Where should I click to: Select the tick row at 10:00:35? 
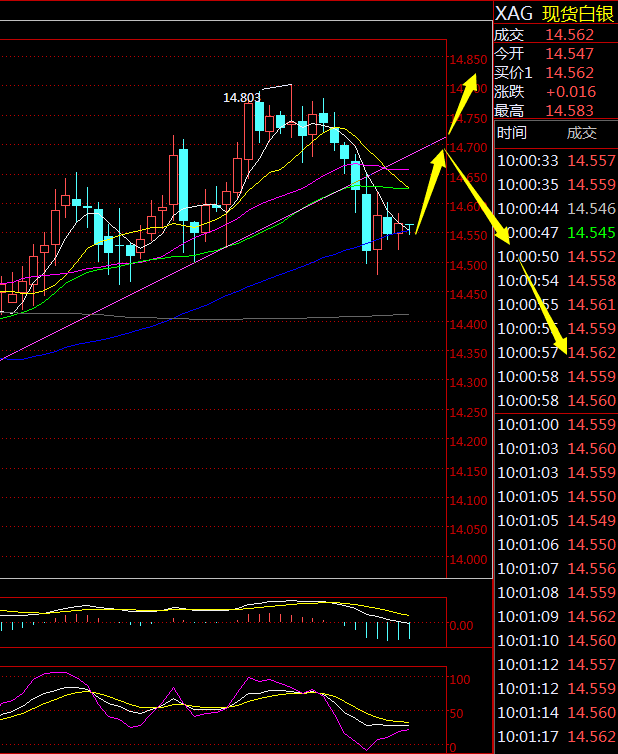556,185
